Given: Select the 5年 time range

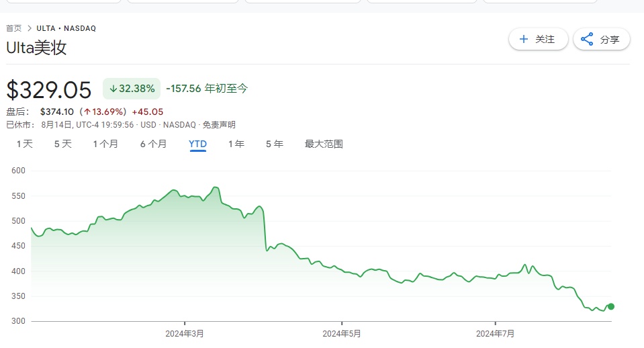Looking at the screenshot, I should (274, 144).
